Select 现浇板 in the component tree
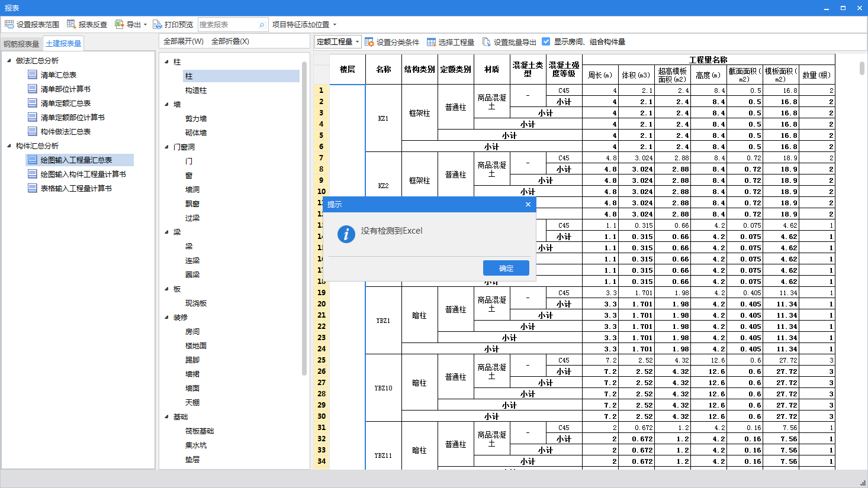The width and height of the screenshot is (868, 488). tap(196, 303)
